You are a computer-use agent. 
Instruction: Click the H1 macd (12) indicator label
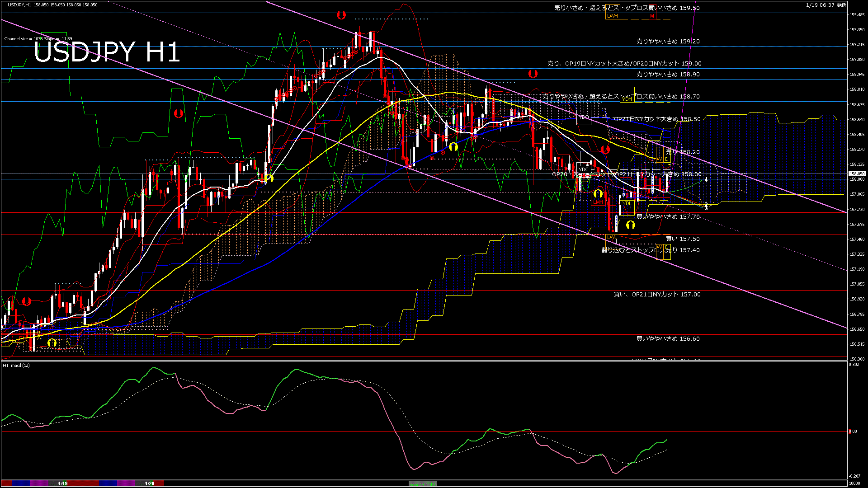16,365
